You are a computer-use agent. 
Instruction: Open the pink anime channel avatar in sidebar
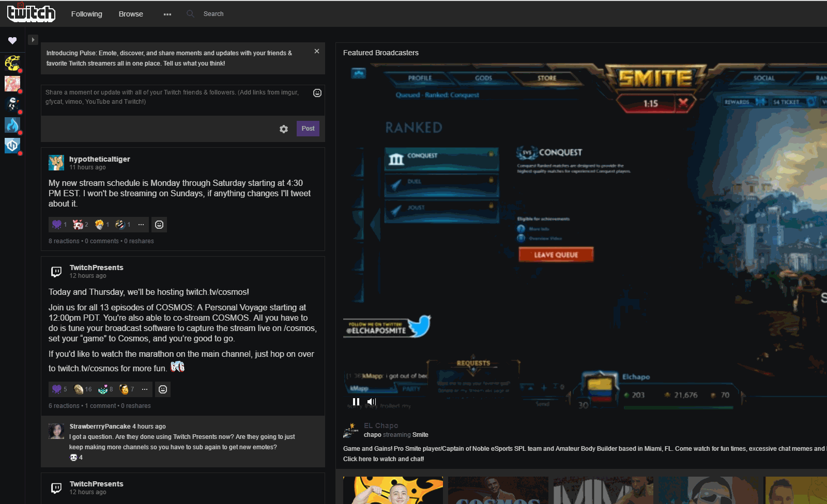[x=12, y=84]
